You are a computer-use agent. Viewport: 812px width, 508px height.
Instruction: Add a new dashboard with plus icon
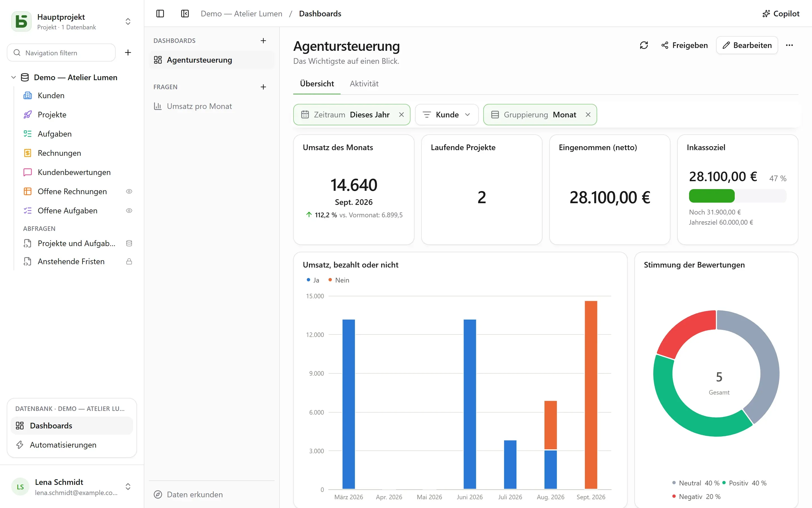click(x=263, y=41)
